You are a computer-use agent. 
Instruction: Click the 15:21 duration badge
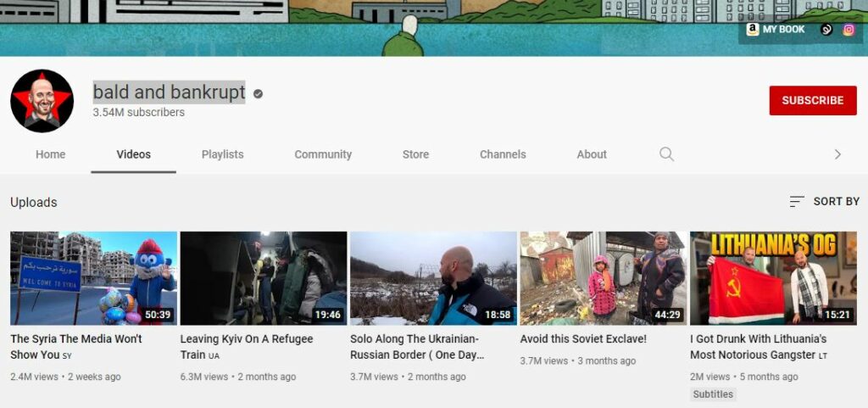point(838,315)
